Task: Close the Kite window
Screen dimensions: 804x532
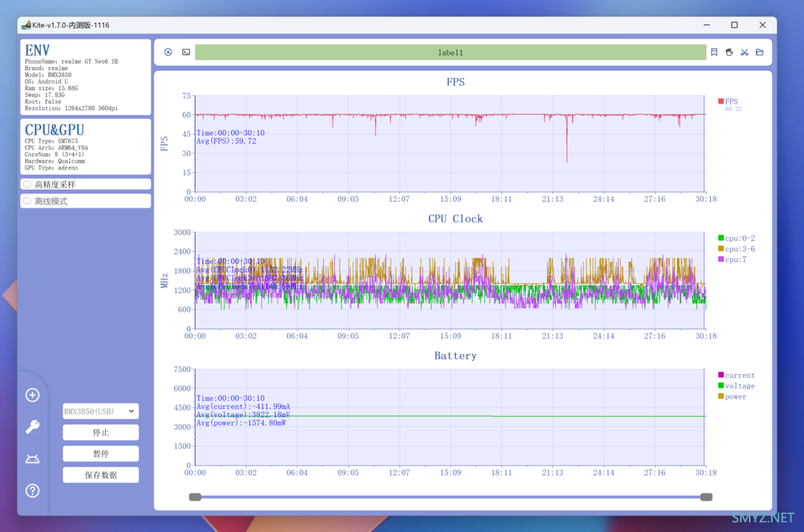Action: coord(762,25)
